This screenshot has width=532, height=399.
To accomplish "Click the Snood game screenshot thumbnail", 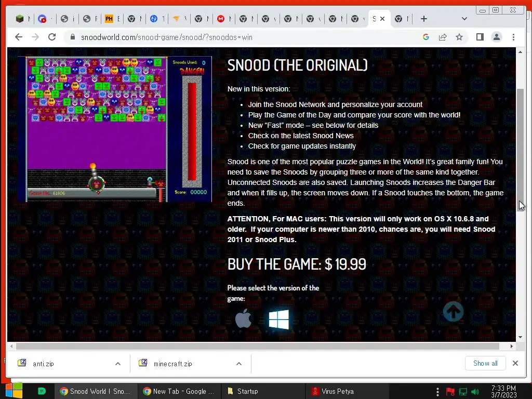I will point(115,129).
